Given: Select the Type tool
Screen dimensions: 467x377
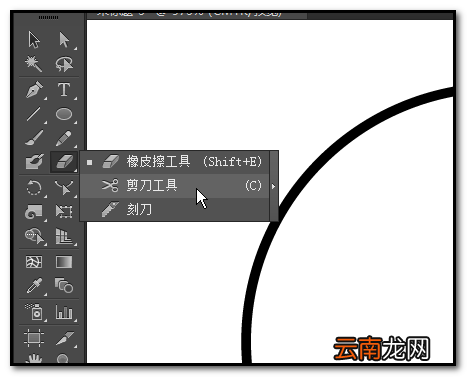Looking at the screenshot, I should tap(64, 90).
